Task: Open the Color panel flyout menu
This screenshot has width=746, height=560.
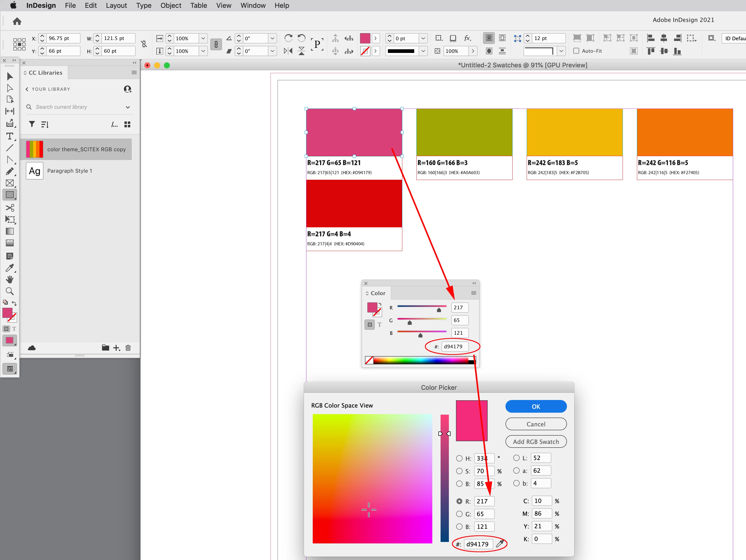Action: [x=474, y=293]
